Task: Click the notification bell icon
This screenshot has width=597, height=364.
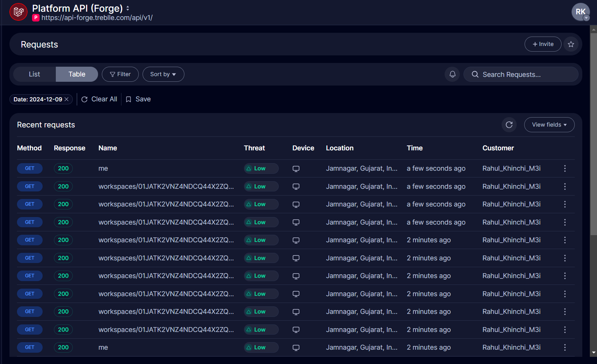Action: coord(453,74)
